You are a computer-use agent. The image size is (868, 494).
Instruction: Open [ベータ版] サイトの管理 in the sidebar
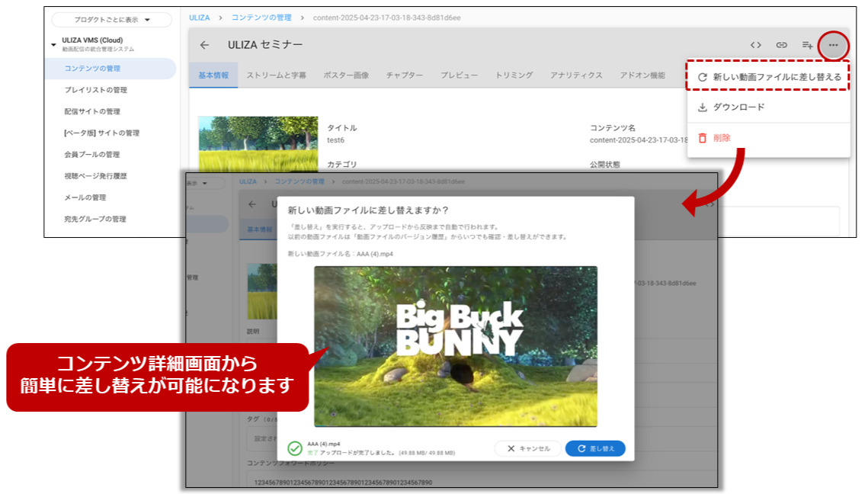(102, 133)
